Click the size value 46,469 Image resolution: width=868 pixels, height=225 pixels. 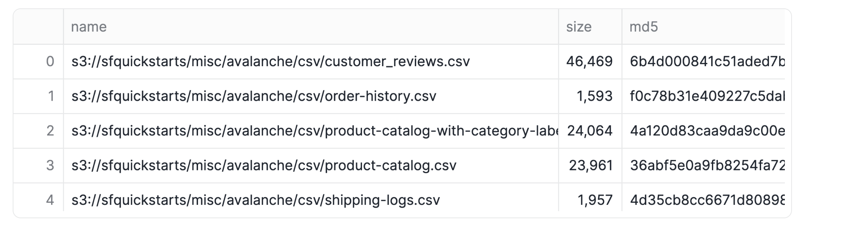(x=590, y=61)
